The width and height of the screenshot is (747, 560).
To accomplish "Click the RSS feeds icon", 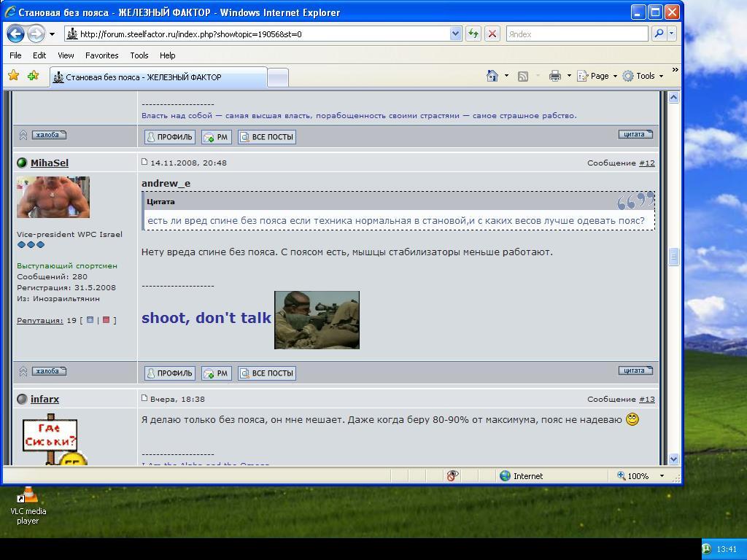I will point(522,76).
